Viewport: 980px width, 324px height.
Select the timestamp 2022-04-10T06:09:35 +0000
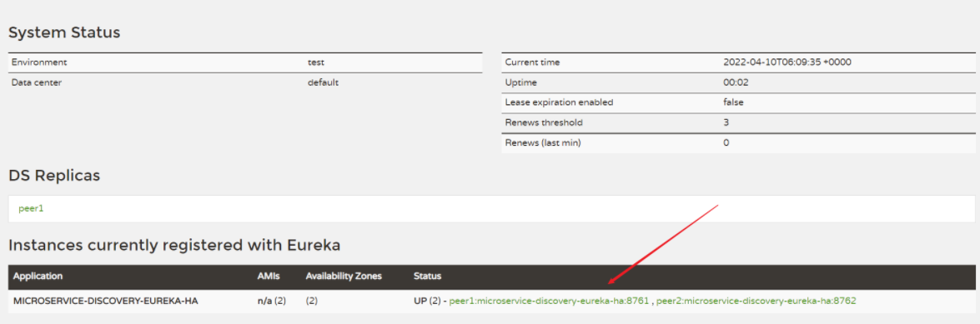(787, 62)
